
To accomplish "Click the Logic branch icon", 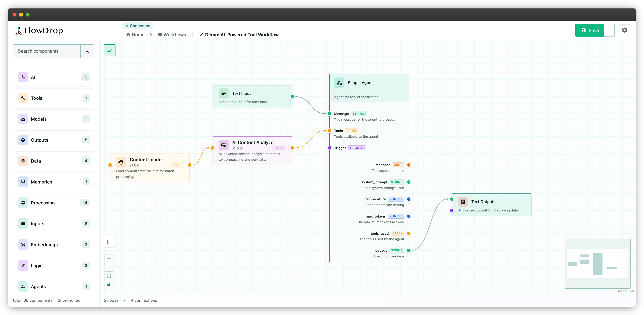I will (23, 265).
